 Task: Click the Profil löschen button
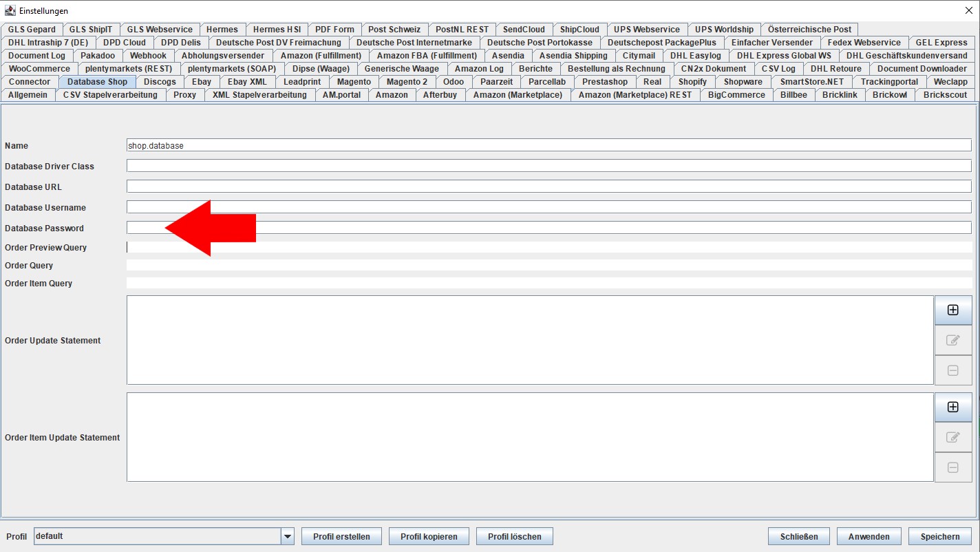coord(515,536)
